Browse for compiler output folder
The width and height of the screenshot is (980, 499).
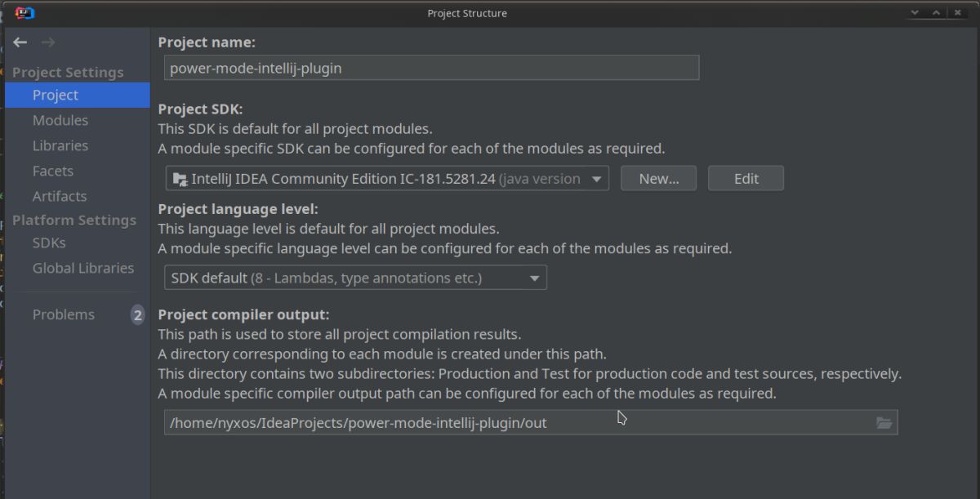click(884, 422)
